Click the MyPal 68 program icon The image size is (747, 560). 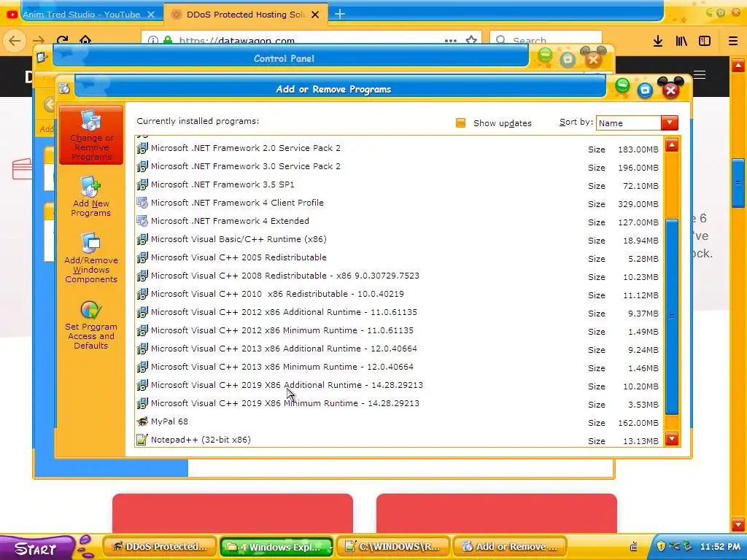pyautogui.click(x=142, y=421)
